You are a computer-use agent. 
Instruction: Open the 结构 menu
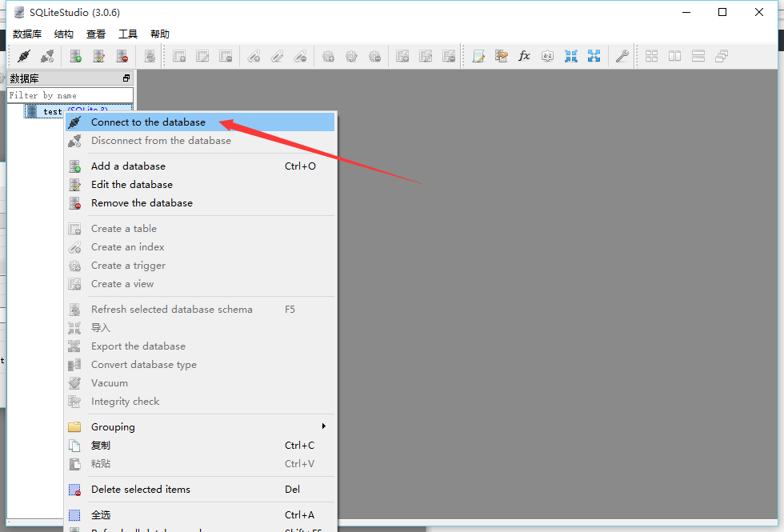(63, 34)
